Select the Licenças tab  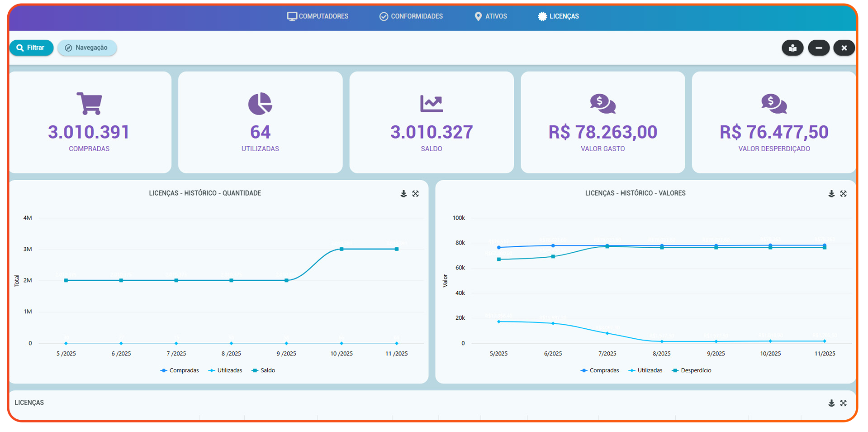click(x=559, y=16)
